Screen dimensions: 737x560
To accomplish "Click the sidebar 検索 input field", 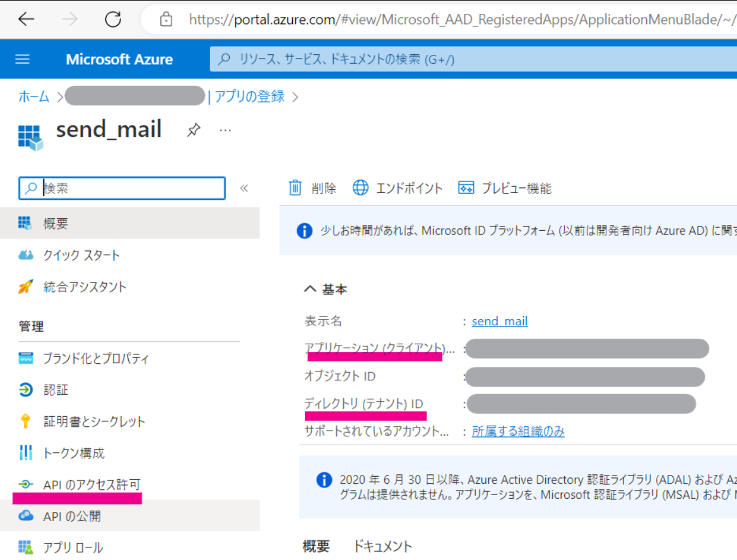I will 122,189.
